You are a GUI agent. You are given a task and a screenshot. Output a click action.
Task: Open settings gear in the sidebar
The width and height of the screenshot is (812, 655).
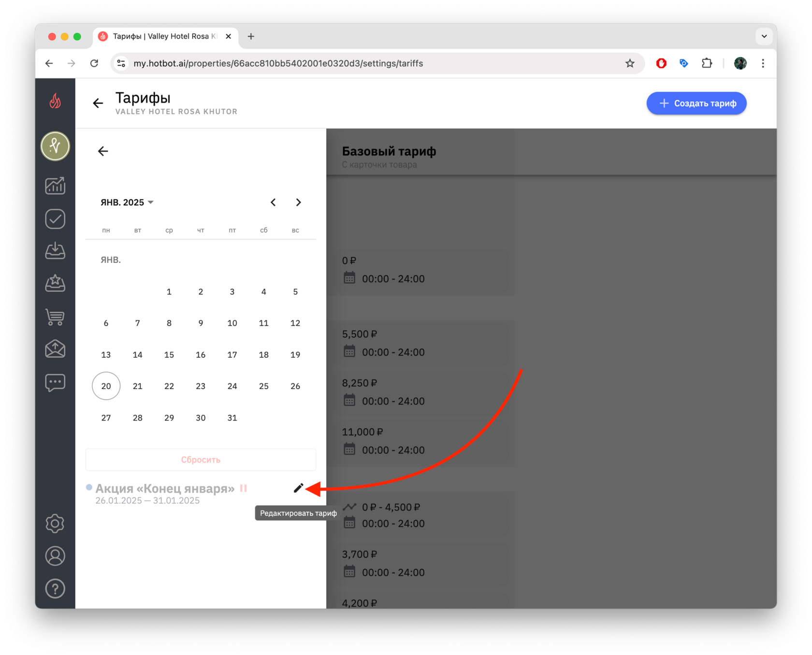55,524
